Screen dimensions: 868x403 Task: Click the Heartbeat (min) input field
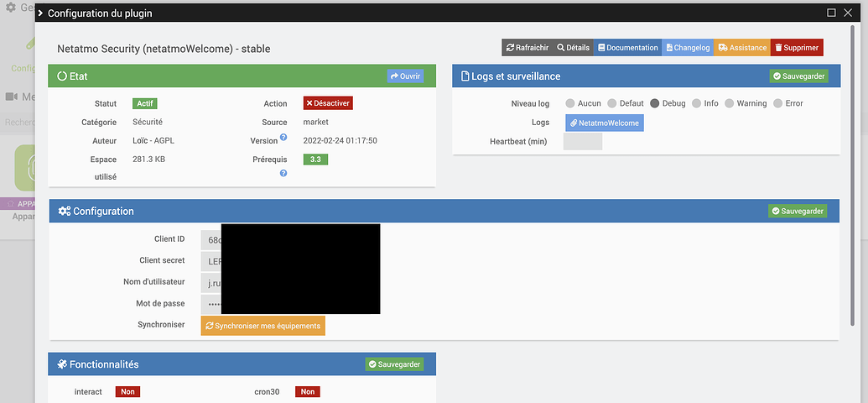pyautogui.click(x=582, y=141)
